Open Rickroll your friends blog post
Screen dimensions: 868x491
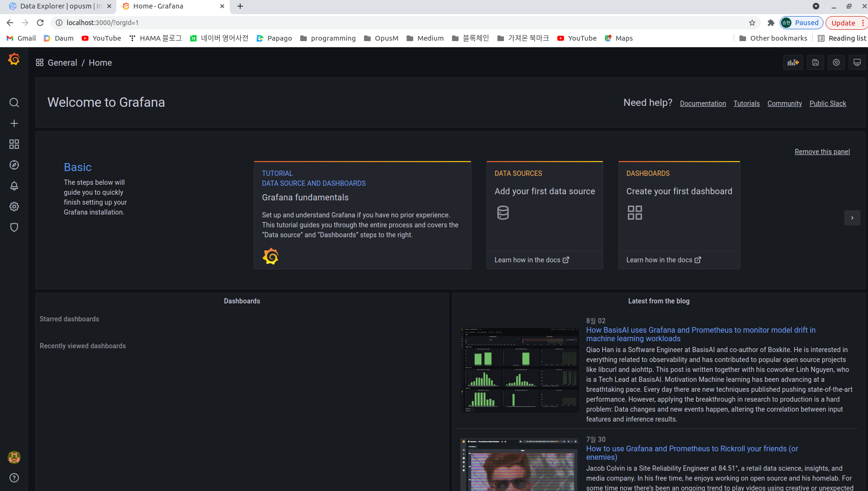692,453
